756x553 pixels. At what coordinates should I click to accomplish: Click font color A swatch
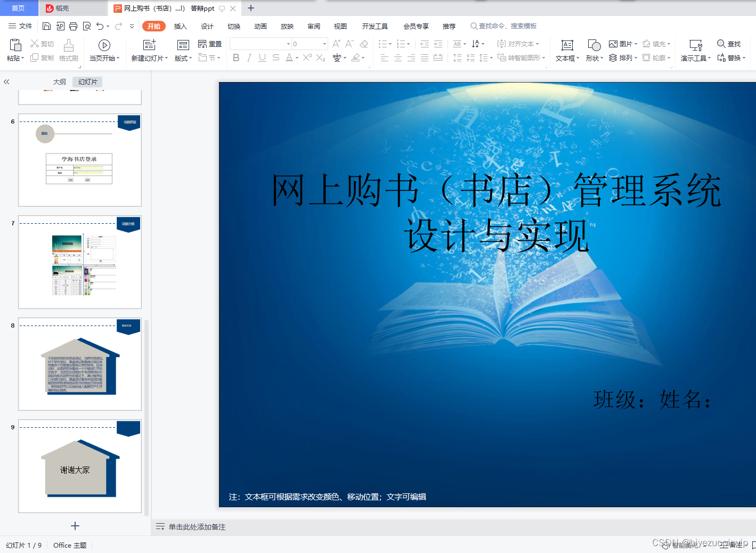point(289,58)
